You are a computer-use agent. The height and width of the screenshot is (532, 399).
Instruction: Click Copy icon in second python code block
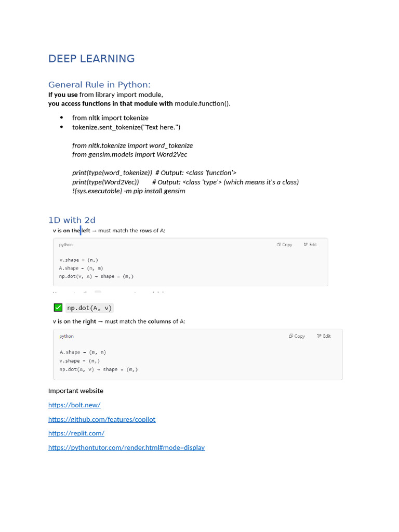pyautogui.click(x=291, y=336)
